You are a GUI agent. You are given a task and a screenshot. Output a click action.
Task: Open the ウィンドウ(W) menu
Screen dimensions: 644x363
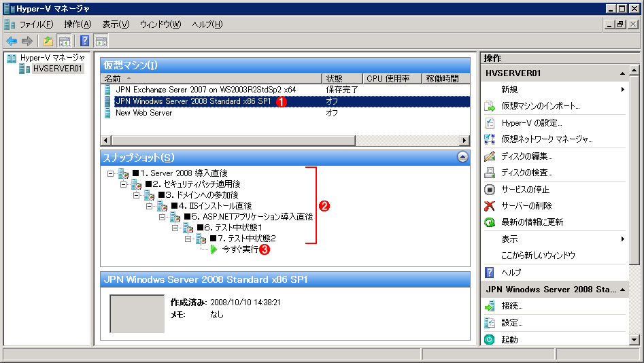tap(160, 24)
